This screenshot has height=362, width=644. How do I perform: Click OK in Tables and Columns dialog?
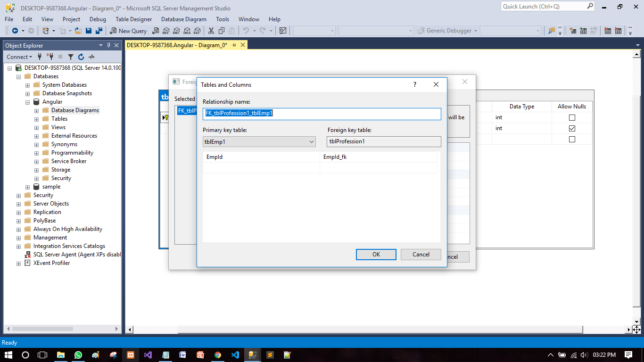(x=376, y=254)
